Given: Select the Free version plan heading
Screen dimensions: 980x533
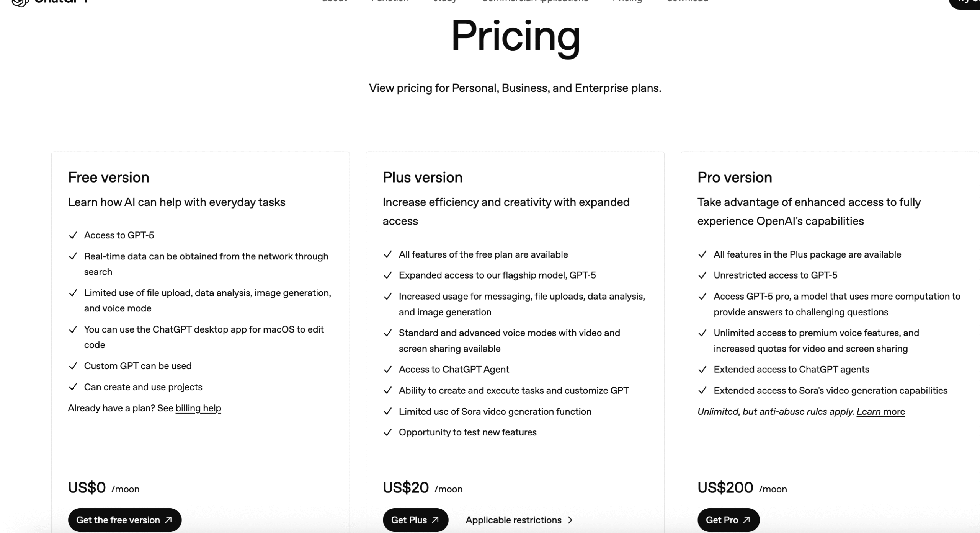Looking at the screenshot, I should [x=108, y=177].
